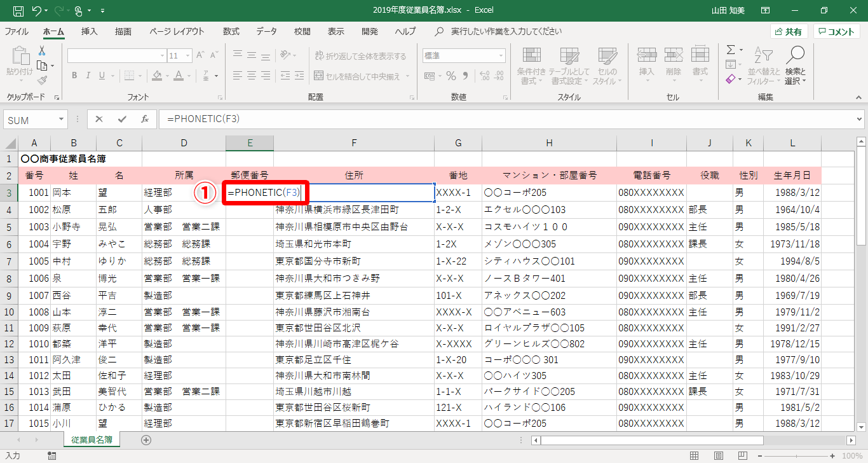868x463 pixels.
Task: Open the 条件付き書式 dropdown
Action: (531, 66)
